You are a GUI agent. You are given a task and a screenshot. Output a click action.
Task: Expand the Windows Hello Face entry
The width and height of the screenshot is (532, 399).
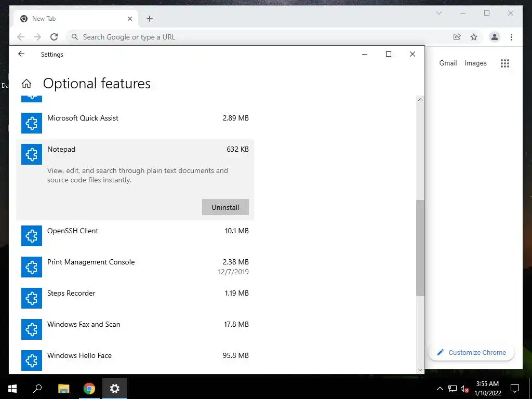(135, 361)
